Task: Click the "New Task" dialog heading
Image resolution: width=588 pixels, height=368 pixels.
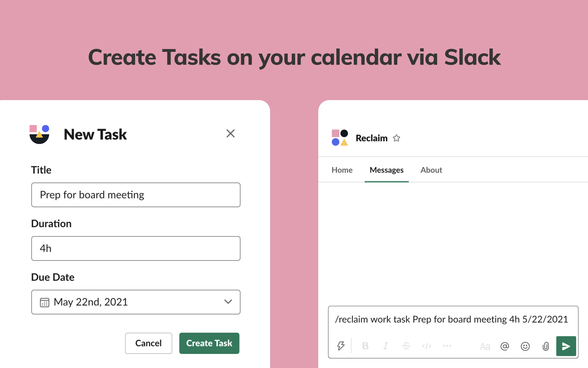Action: point(95,134)
